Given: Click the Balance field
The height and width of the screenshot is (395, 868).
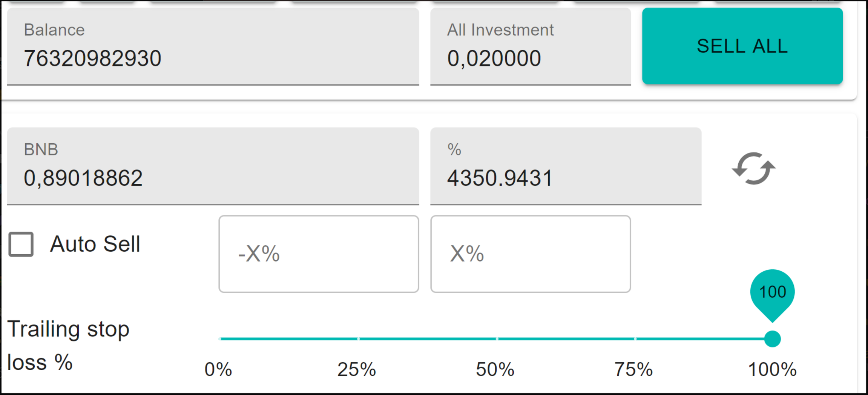Looking at the screenshot, I should click(213, 47).
